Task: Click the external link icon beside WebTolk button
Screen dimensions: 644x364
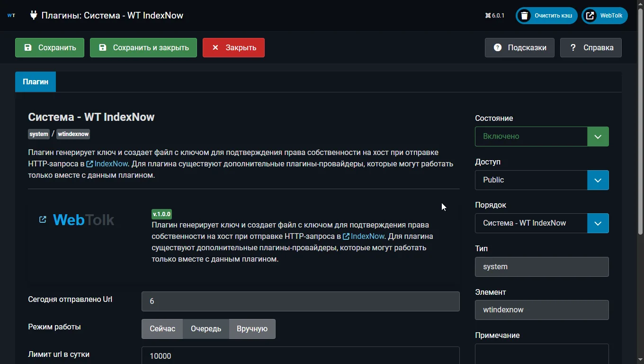Action: [x=590, y=16]
